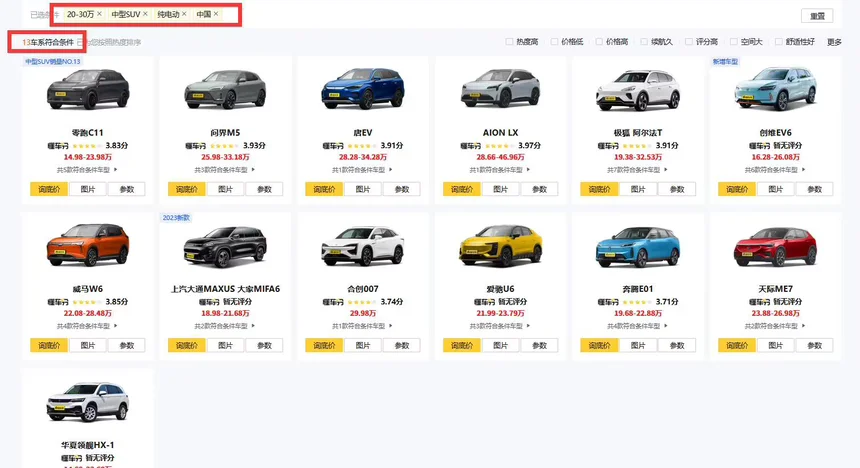
Task: Check the 续航久 sort checkbox
Action: (644, 42)
